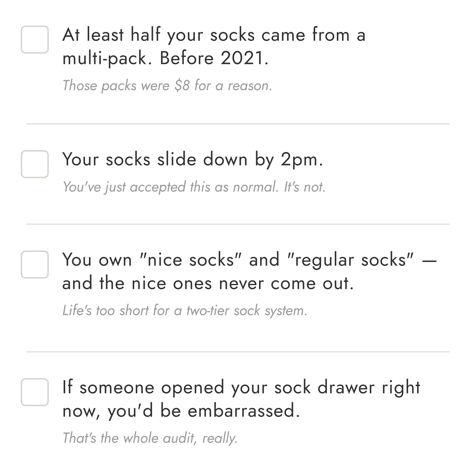
Task: Tick the nice socks versus regular socks checkbox
Action: click(x=35, y=263)
